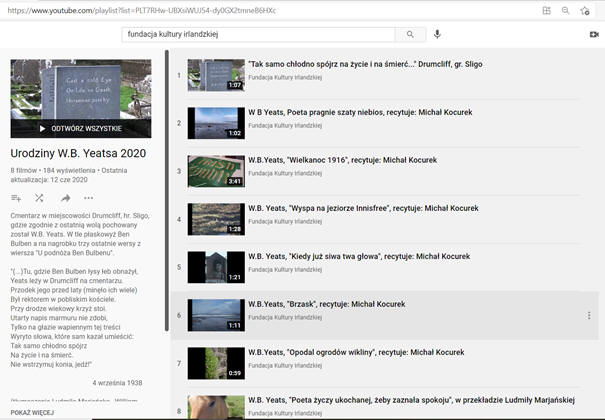Open "Poeta pragnie szaty niebios" title
The width and height of the screenshot is (605, 420).
coord(360,112)
